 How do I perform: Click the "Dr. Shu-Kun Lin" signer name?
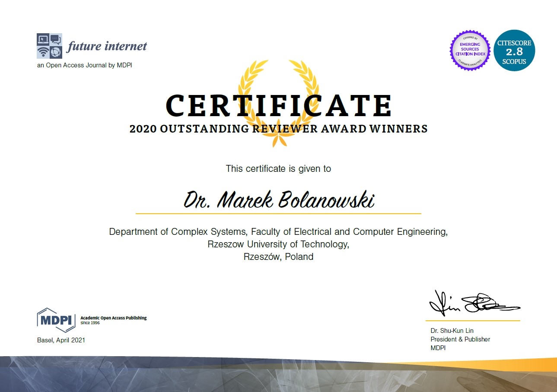click(x=452, y=331)
